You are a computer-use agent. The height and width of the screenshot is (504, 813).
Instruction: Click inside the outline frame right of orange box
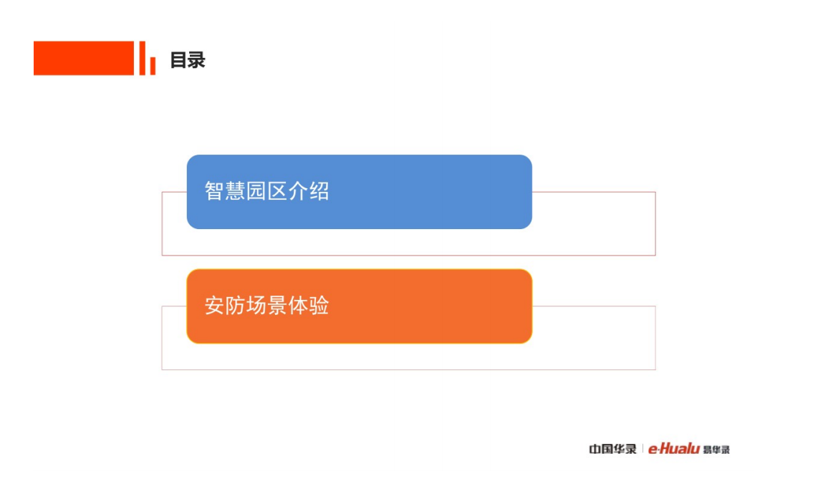[x=593, y=338]
